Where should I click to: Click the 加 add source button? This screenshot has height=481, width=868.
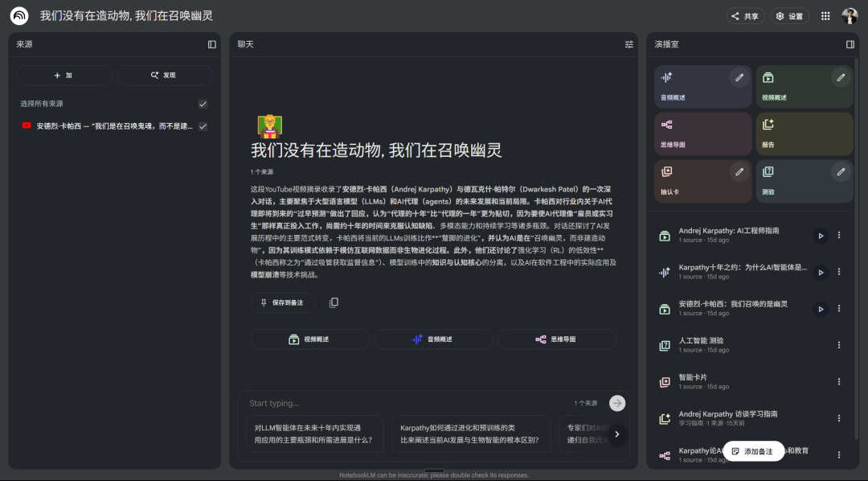click(x=64, y=76)
